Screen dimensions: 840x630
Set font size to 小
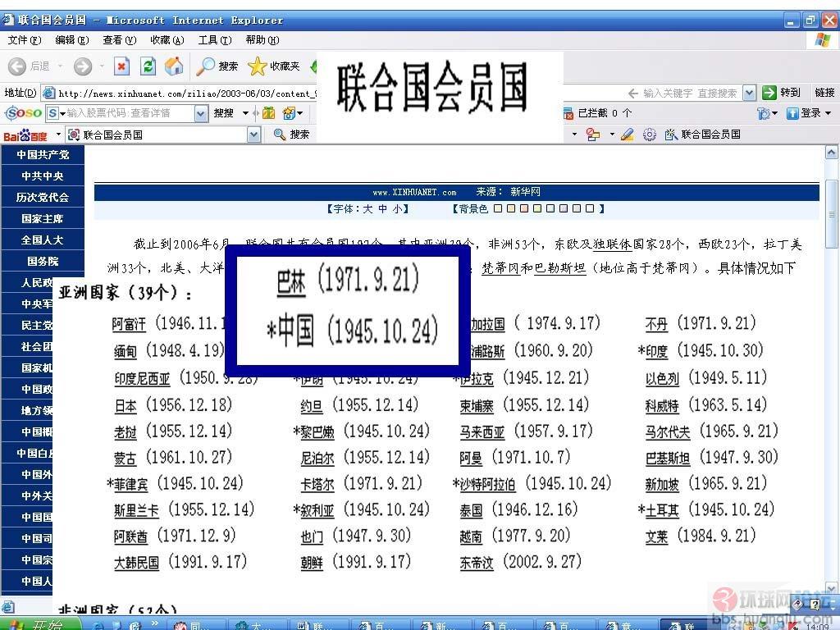[397, 208]
